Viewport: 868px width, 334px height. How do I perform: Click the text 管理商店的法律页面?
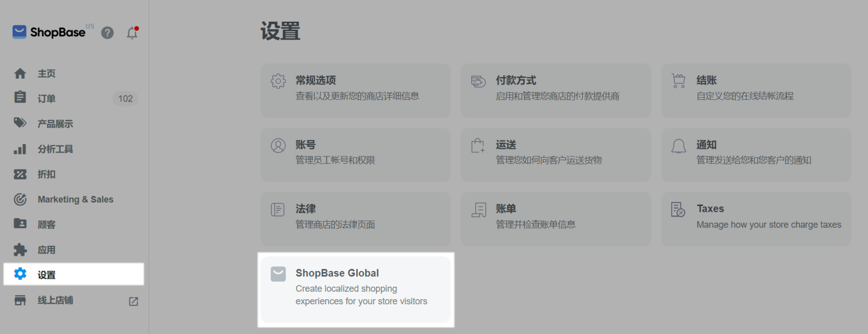coord(335,224)
